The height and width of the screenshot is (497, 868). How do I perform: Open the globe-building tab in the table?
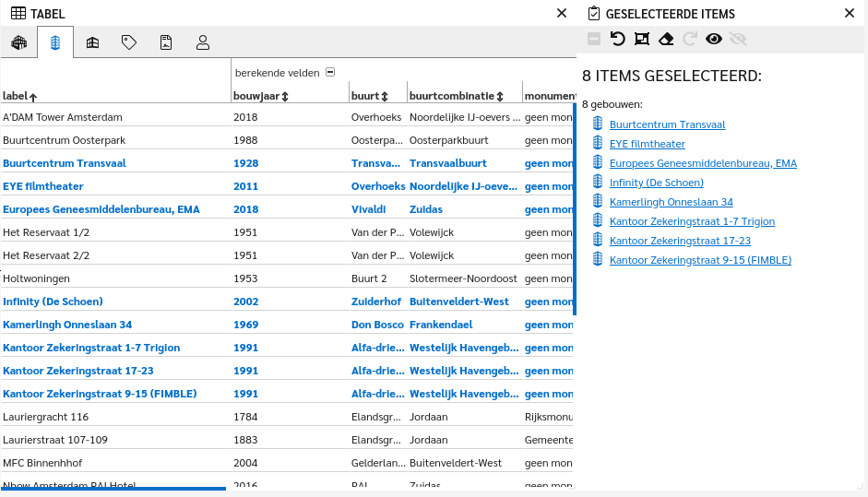(18, 42)
